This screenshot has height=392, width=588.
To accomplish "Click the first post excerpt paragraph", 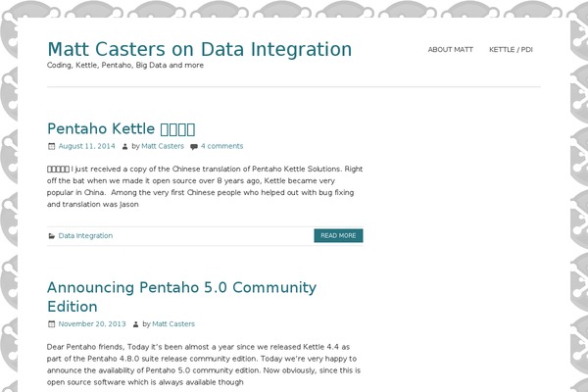I will coord(205,186).
